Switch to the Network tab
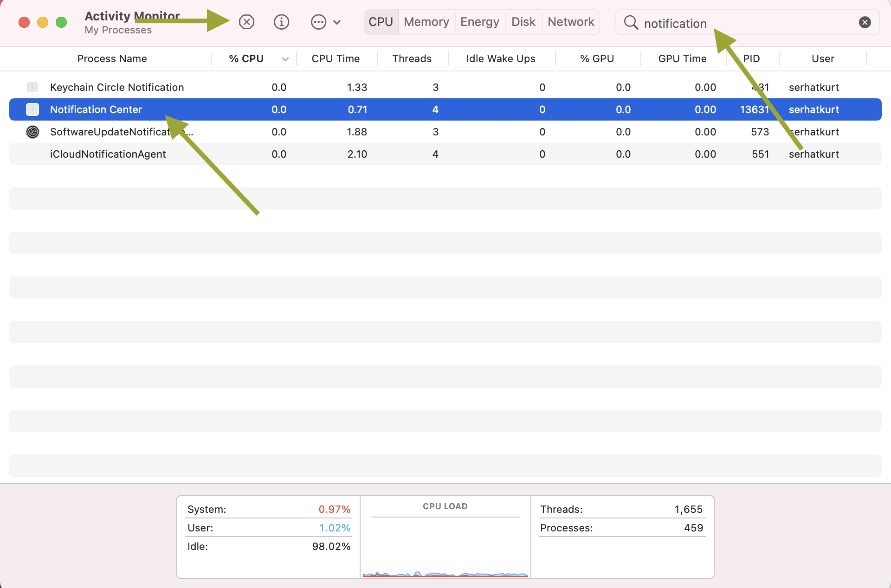Image resolution: width=891 pixels, height=588 pixels. 571,22
